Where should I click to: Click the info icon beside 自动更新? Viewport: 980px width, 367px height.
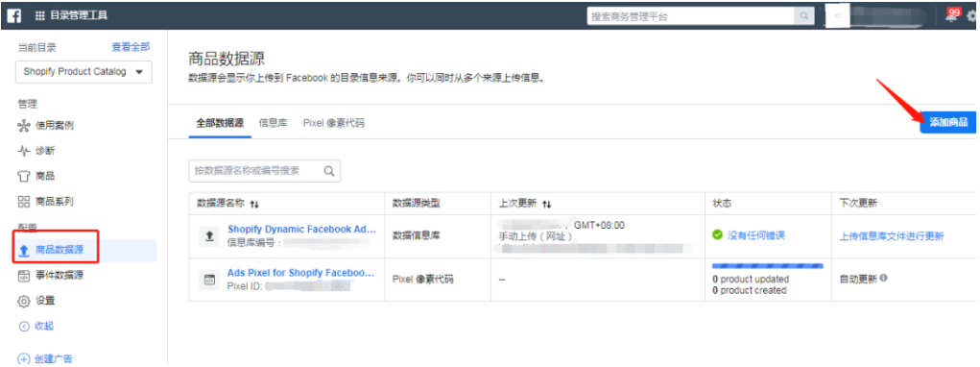[x=884, y=279]
